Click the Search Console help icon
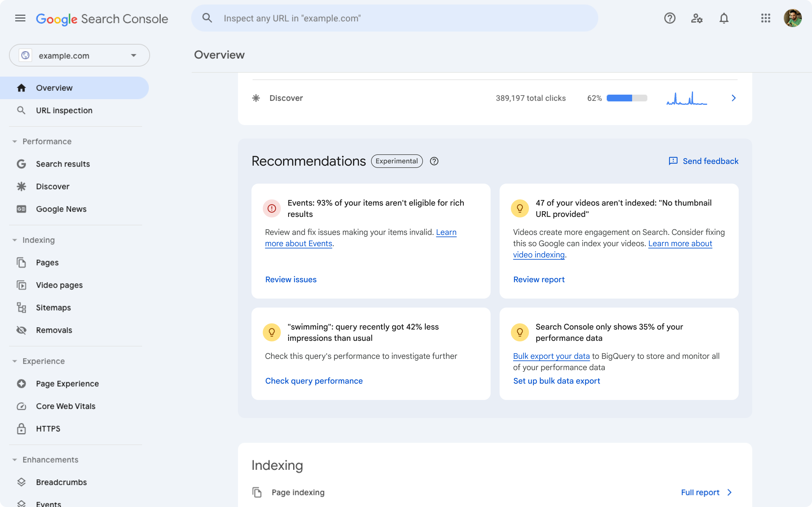 click(x=669, y=18)
